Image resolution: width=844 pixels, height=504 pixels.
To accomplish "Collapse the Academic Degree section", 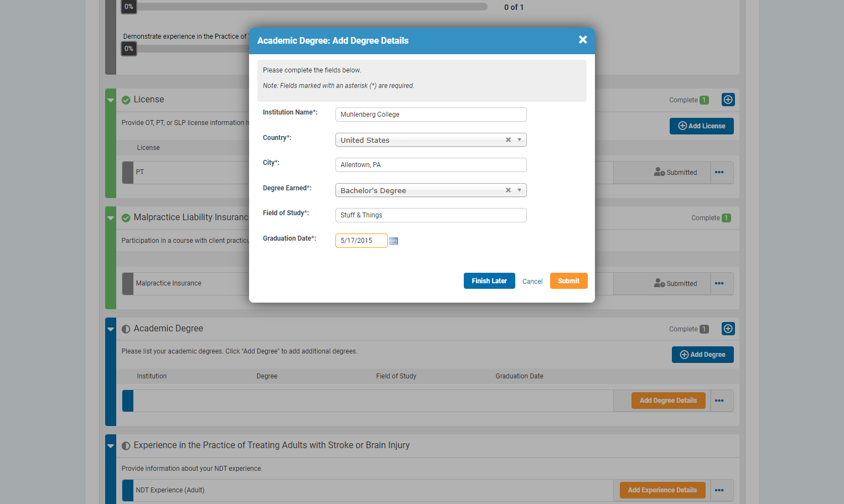I will coord(111,329).
